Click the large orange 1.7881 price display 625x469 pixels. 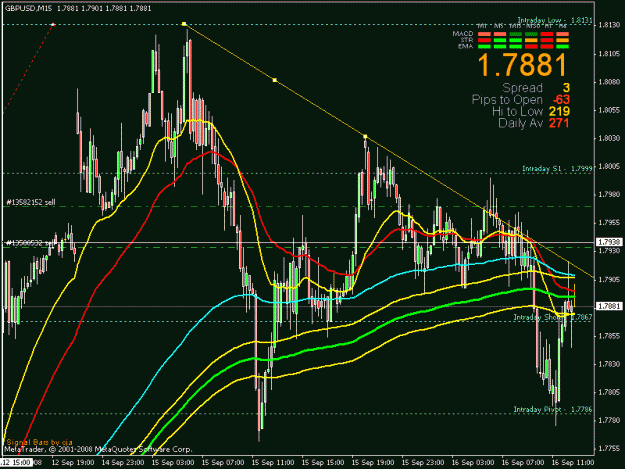click(522, 65)
